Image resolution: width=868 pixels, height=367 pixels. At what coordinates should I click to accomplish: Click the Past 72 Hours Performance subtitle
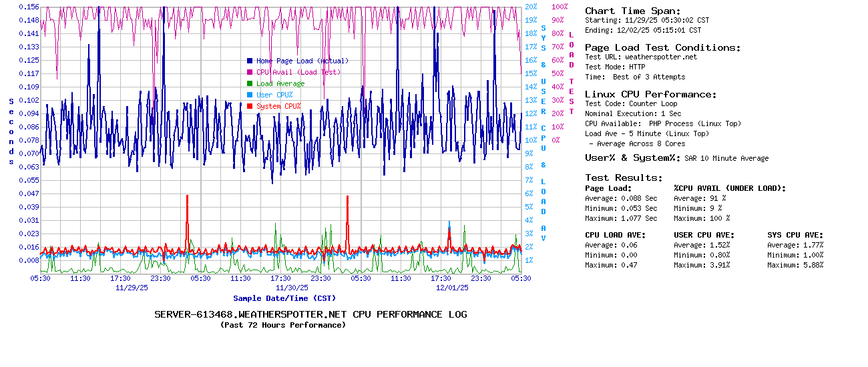tap(283, 325)
